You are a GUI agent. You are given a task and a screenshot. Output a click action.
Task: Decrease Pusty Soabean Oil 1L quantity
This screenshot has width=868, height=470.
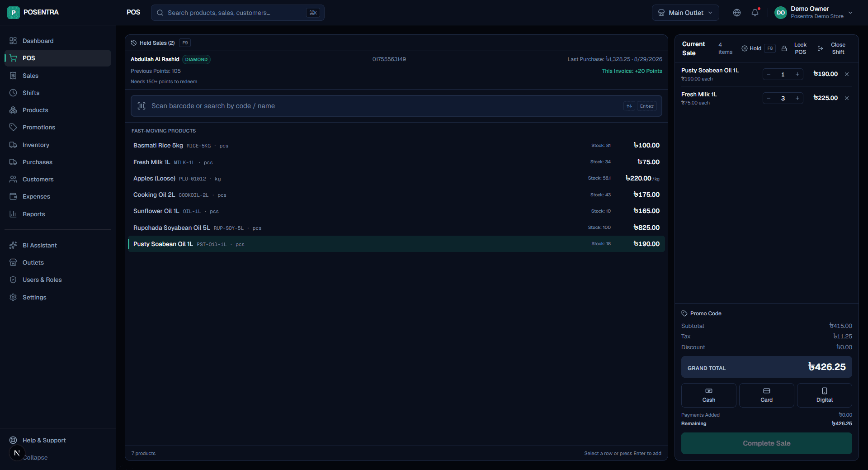[769, 74]
